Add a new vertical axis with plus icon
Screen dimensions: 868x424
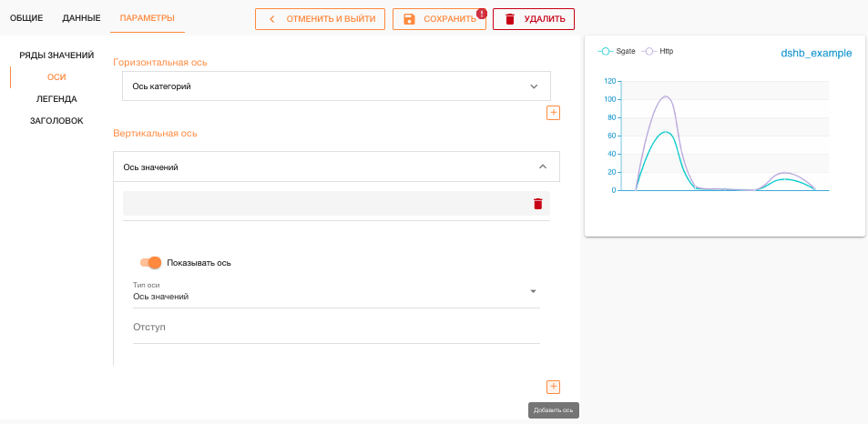[553, 387]
